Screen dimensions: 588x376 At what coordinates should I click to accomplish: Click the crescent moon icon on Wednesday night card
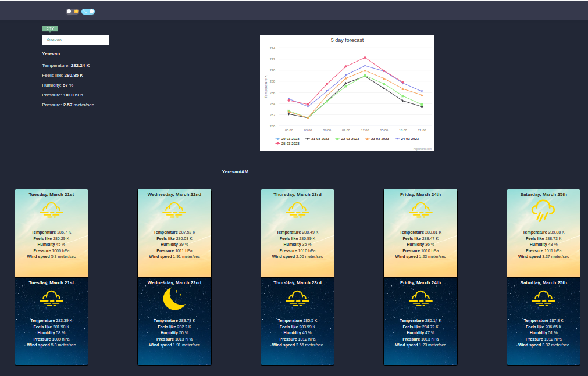tap(174, 298)
